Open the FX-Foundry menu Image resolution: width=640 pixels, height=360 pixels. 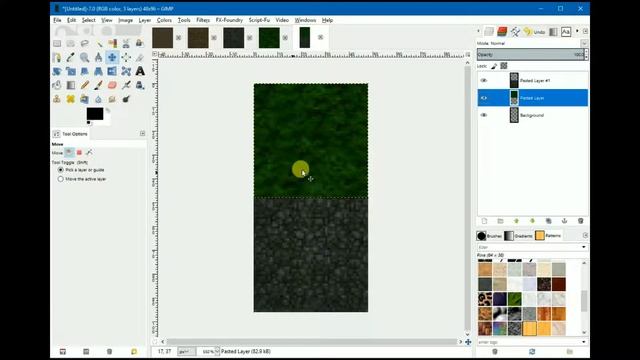(229, 20)
